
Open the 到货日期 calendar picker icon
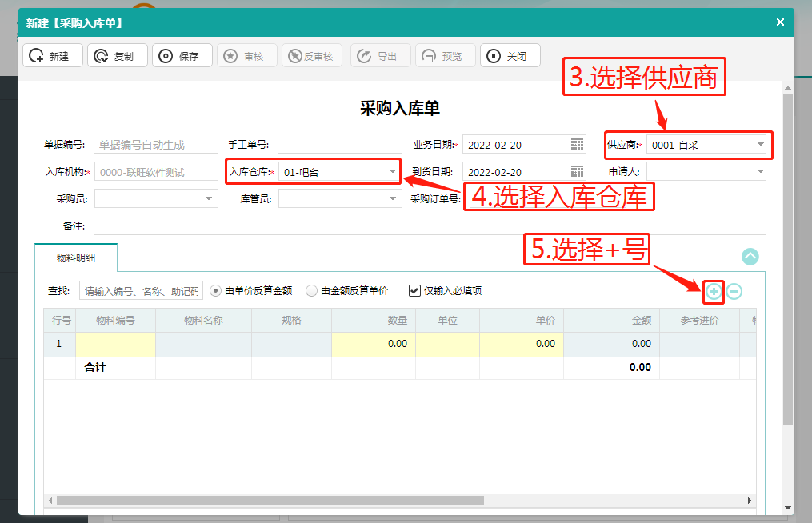pyautogui.click(x=577, y=171)
